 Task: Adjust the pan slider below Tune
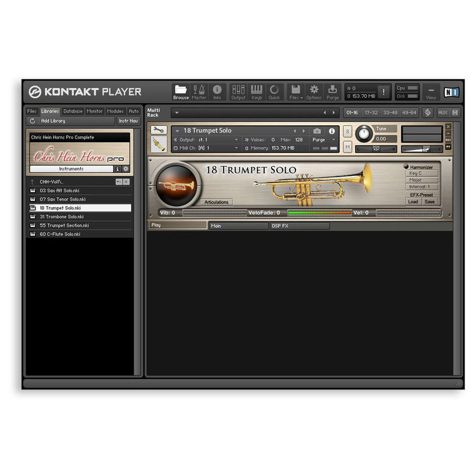pos(376,149)
